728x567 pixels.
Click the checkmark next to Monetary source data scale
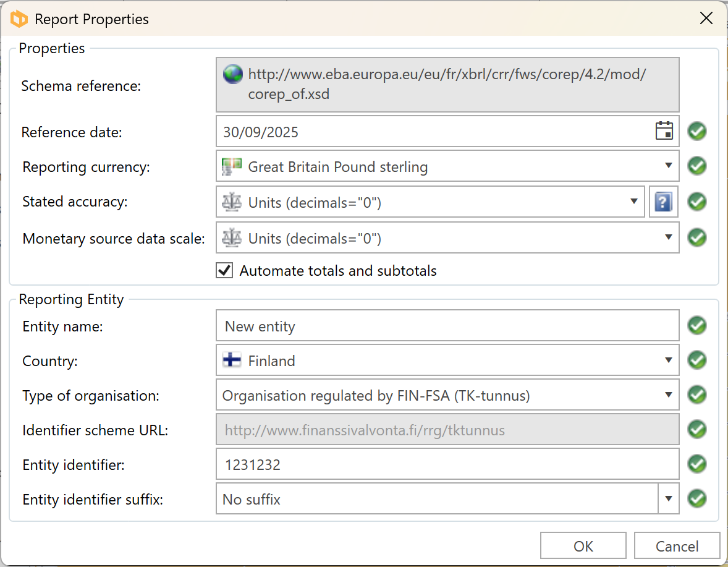[x=697, y=237]
